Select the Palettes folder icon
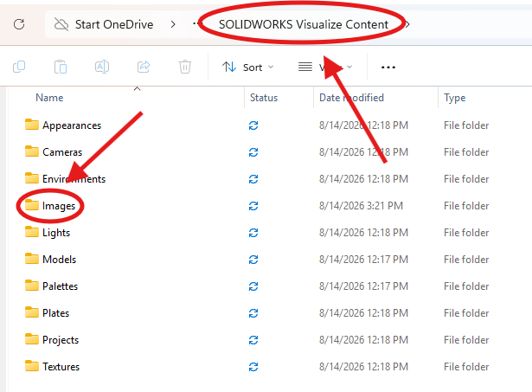This screenshot has width=532, height=392. coord(32,286)
